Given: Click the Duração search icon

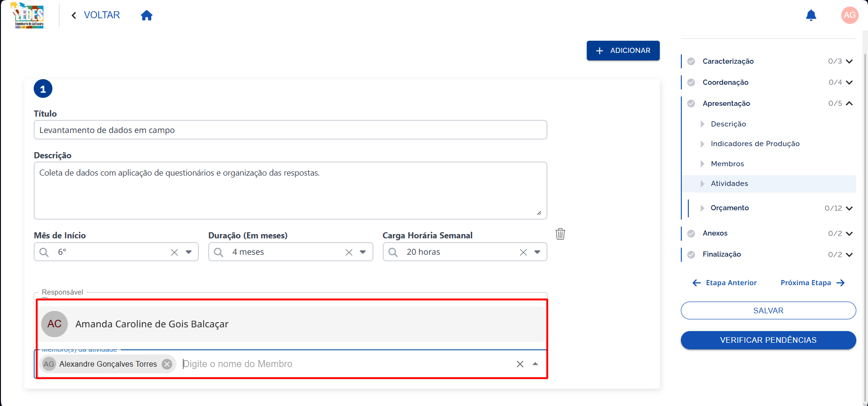Looking at the screenshot, I should point(219,252).
